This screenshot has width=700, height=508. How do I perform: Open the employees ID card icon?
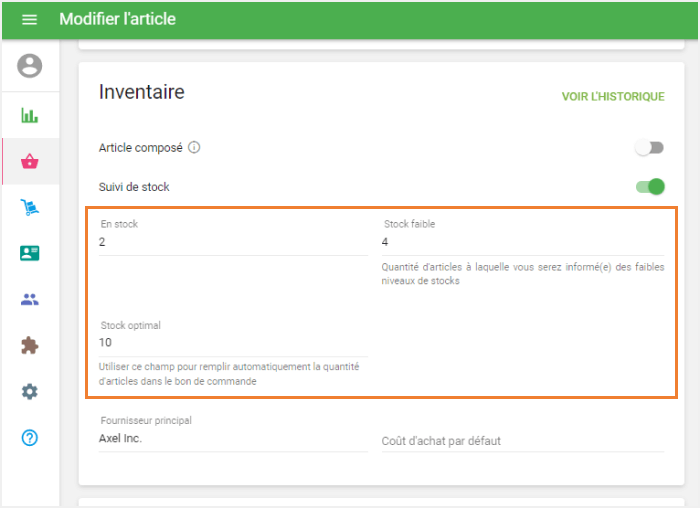coord(30,253)
